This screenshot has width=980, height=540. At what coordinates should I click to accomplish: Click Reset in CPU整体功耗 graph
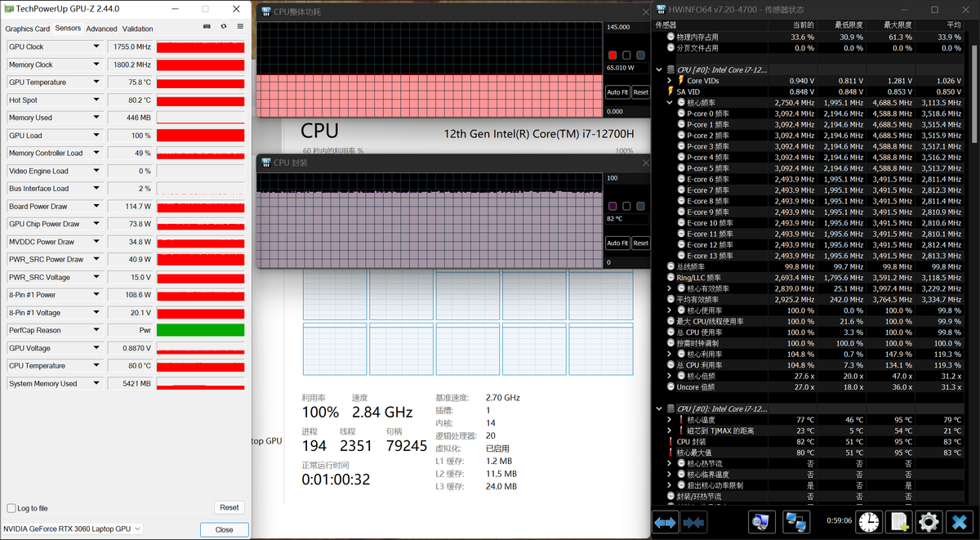(x=640, y=92)
